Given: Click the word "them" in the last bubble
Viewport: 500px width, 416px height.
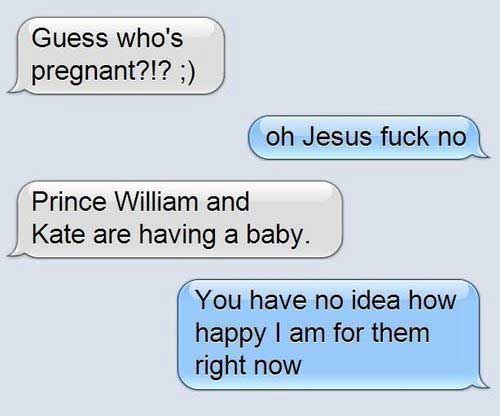Looking at the screenshot, I should [x=400, y=333].
